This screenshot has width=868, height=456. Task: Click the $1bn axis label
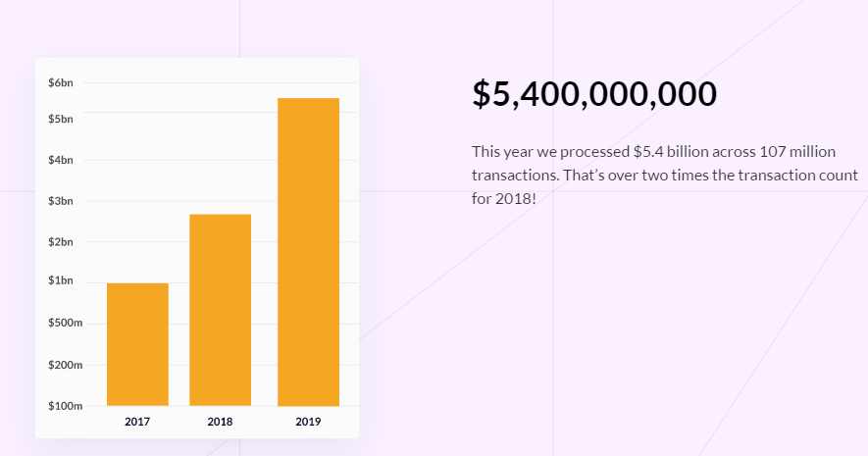click(61, 280)
